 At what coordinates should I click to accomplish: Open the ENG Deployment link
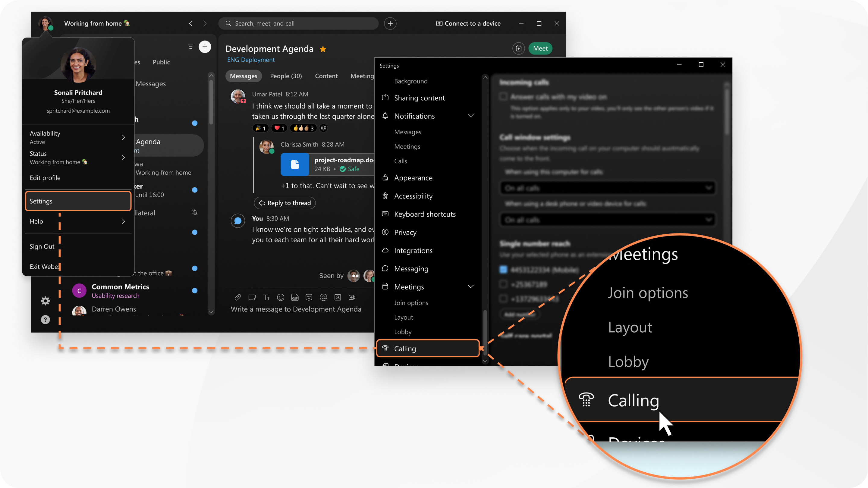(x=250, y=60)
